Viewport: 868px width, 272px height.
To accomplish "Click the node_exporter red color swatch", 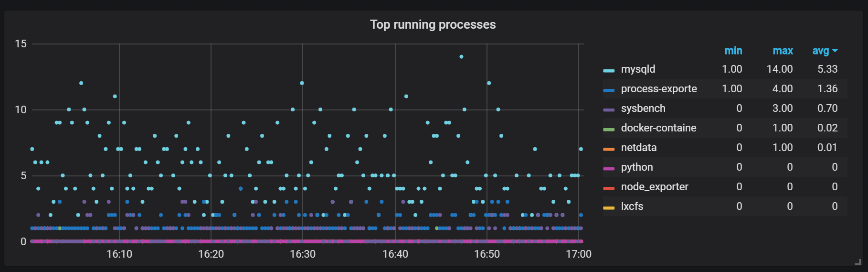I will (609, 188).
